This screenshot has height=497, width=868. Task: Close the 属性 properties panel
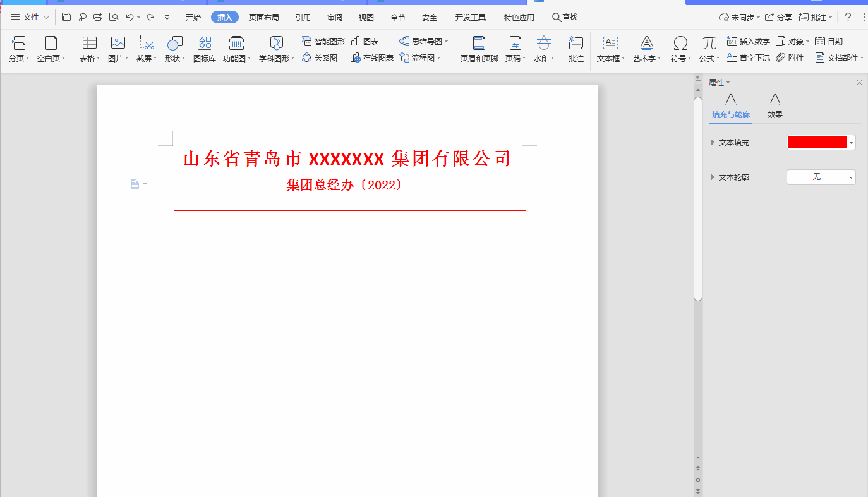pos(859,83)
